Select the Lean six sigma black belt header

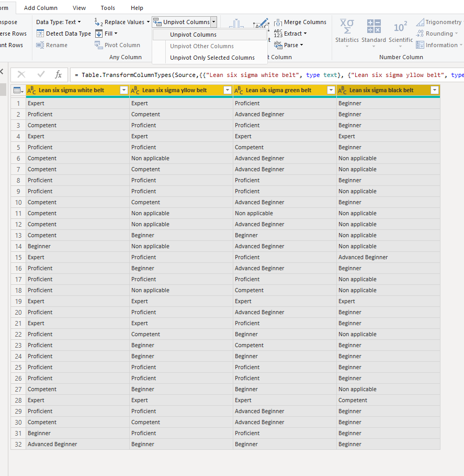click(x=381, y=90)
